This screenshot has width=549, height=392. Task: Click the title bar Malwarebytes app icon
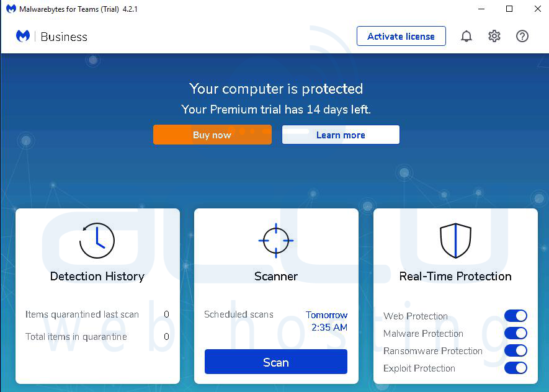click(11, 9)
